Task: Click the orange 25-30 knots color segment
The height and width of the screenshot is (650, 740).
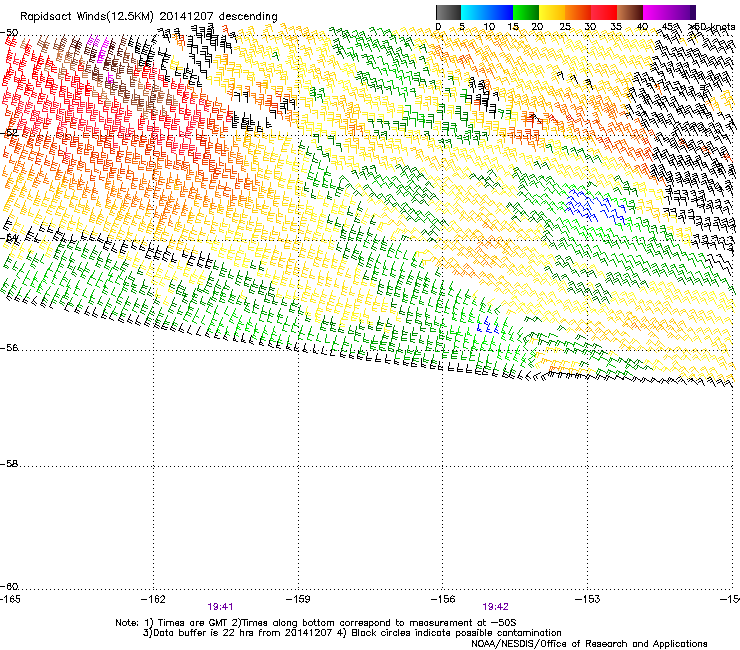Action: coord(578,12)
